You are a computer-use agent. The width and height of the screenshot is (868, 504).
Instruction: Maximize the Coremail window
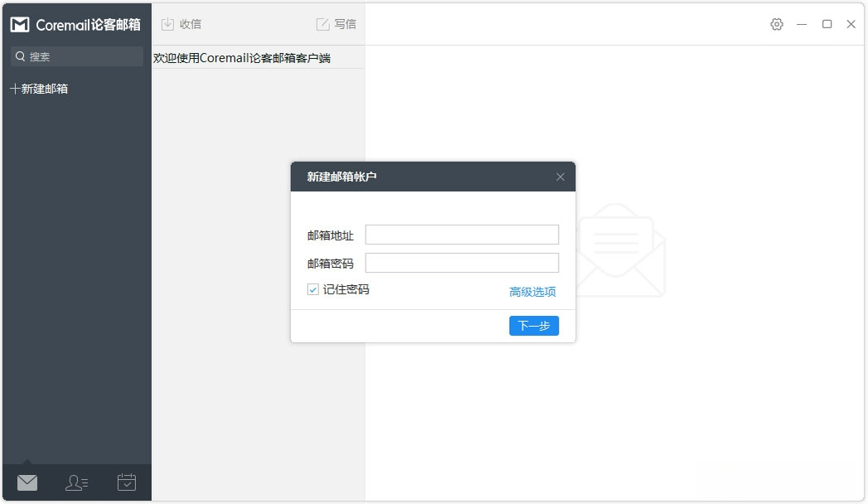pyautogui.click(x=827, y=24)
